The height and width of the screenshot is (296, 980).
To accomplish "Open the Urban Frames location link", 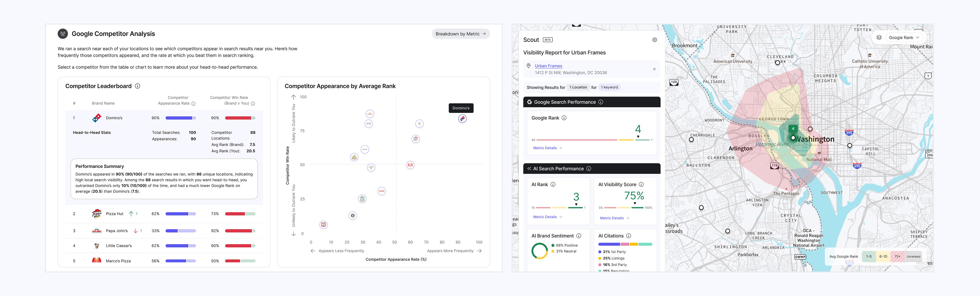I will click(x=548, y=66).
